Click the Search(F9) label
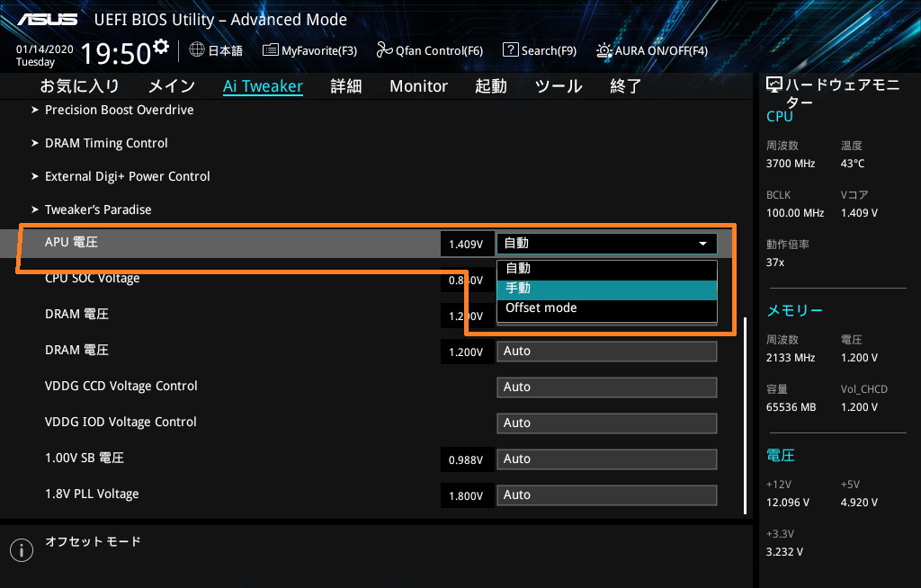The image size is (921, 588). (549, 50)
